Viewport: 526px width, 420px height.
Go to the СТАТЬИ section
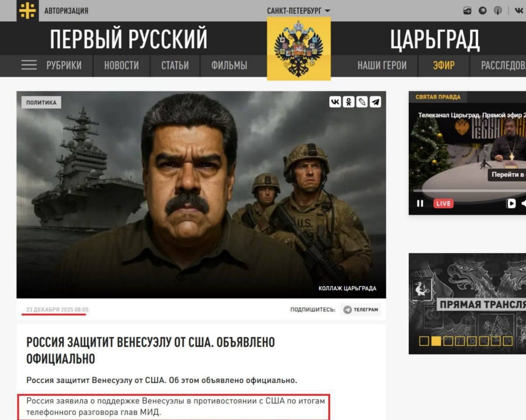175,65
